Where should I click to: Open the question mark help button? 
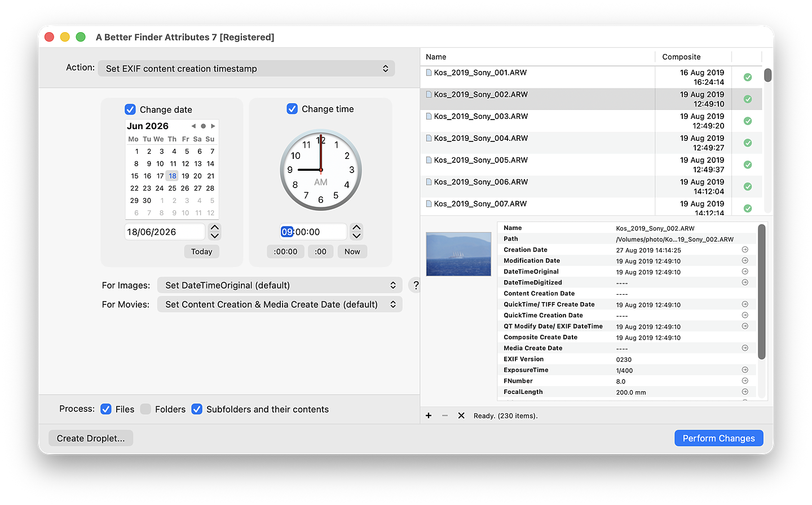(416, 285)
